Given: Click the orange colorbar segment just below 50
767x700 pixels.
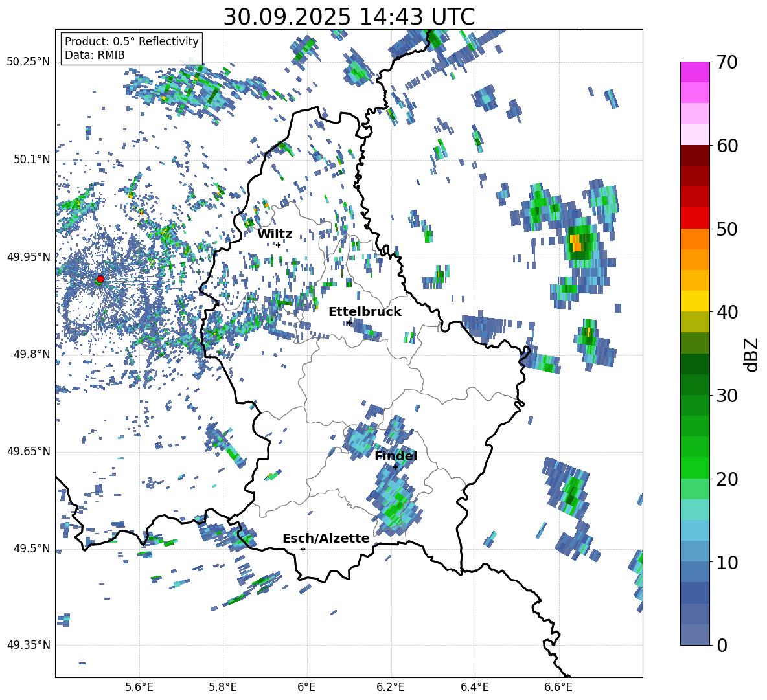Looking at the screenshot, I should pyautogui.click(x=694, y=239).
